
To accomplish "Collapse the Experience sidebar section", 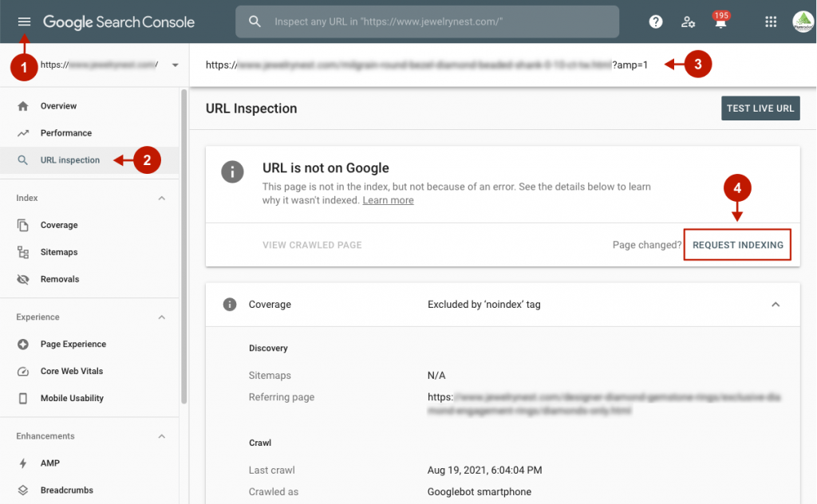I will [x=162, y=317].
